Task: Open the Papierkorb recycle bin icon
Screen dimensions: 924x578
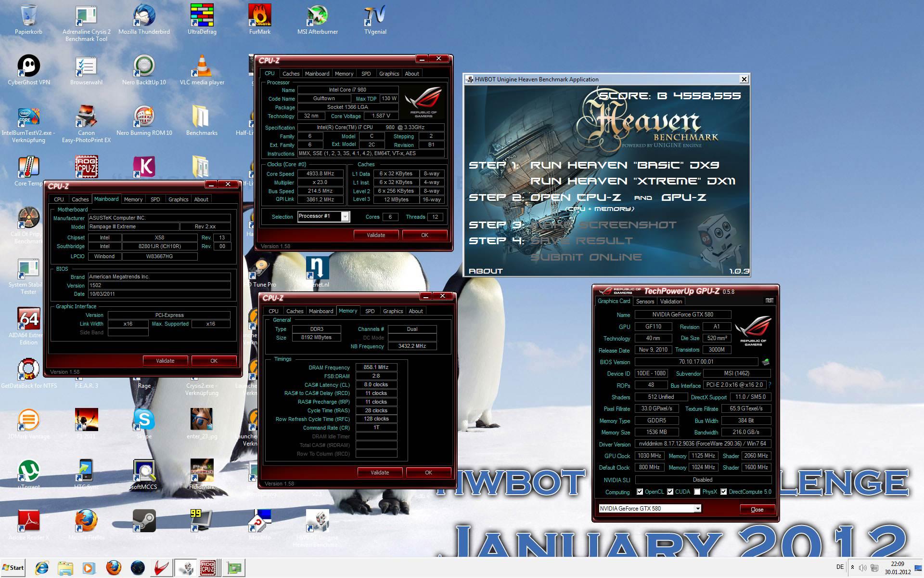Action: (28, 16)
